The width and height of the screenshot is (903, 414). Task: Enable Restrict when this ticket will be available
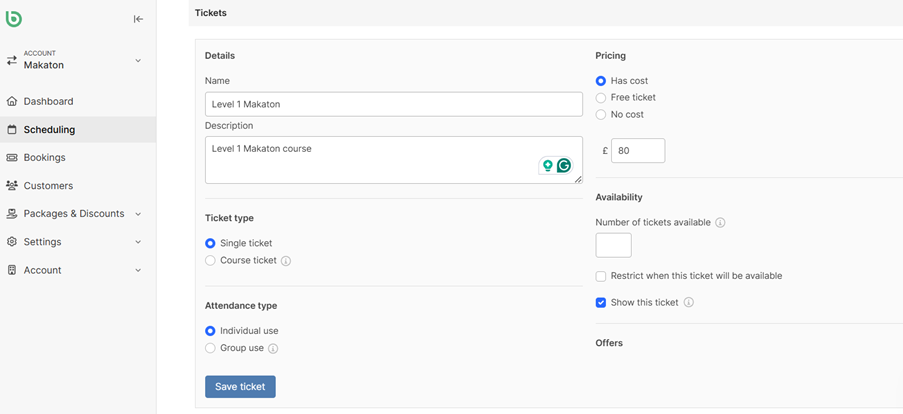click(x=601, y=276)
